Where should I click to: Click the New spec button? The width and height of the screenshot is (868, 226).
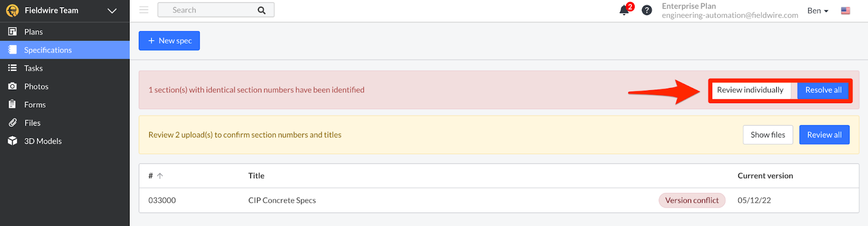click(x=169, y=41)
